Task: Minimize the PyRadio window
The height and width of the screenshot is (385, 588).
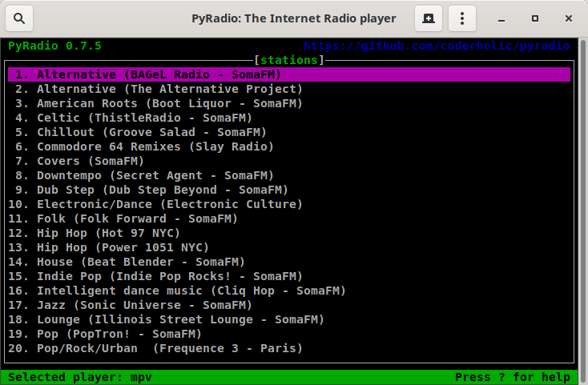Action: click(501, 18)
